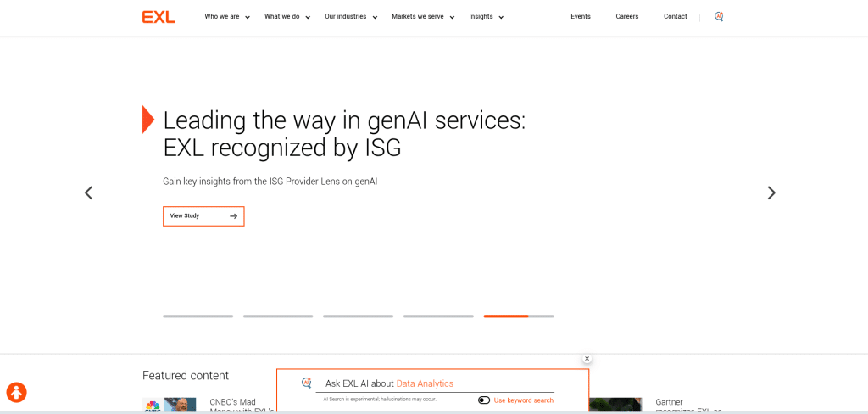Select the second carousel slide indicator
This screenshot has height=414, width=868.
(x=278, y=316)
